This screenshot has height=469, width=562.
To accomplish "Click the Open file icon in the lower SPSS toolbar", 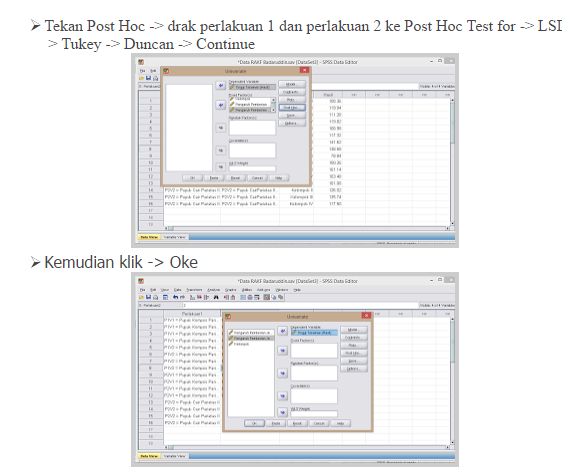I will point(142,297).
